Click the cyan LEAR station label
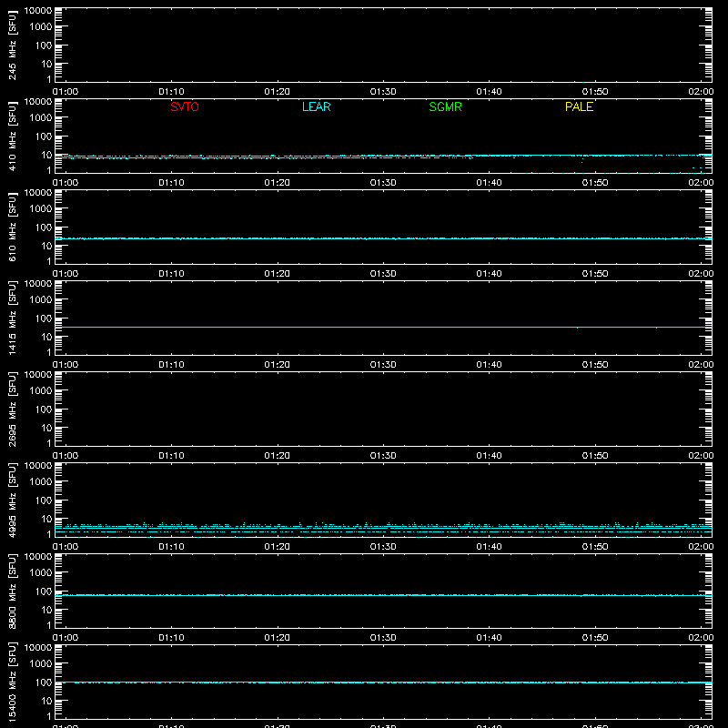This screenshot has width=728, height=728. tap(316, 106)
